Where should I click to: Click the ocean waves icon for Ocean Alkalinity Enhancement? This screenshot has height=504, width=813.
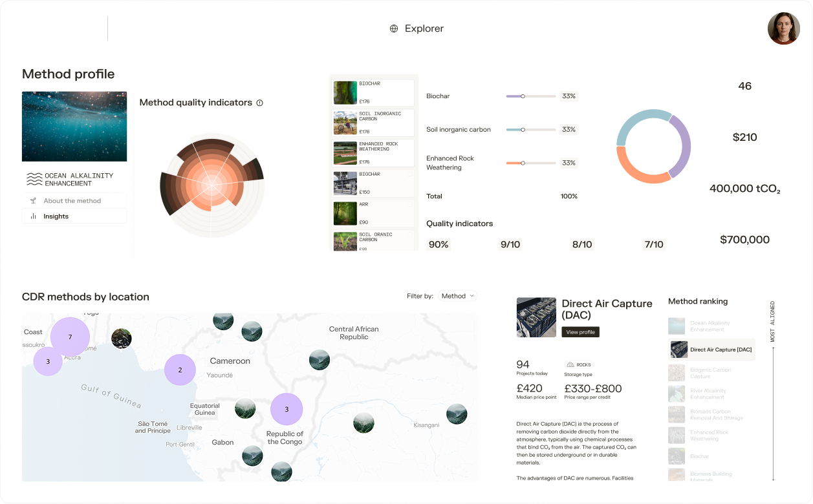click(x=34, y=179)
